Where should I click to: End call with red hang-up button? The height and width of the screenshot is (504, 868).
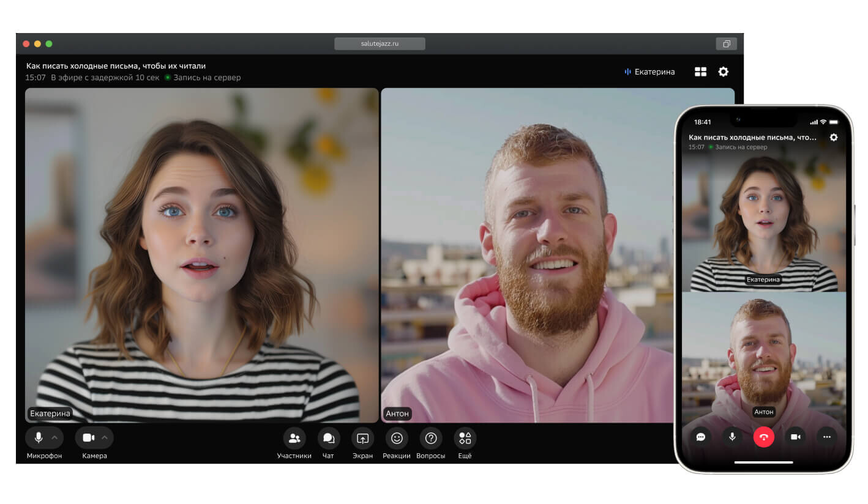coord(763,437)
